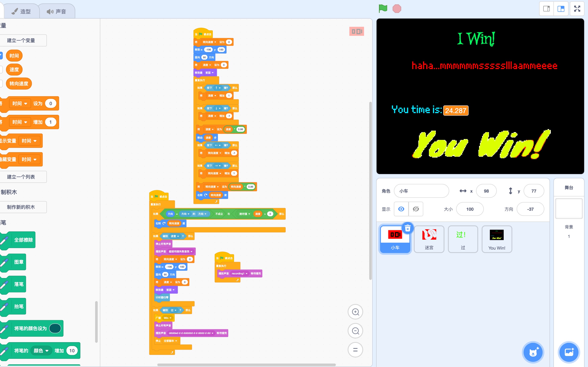The height and width of the screenshot is (367, 588).
Task: Delete the 小车 sprite with trash icon
Action: tap(408, 228)
